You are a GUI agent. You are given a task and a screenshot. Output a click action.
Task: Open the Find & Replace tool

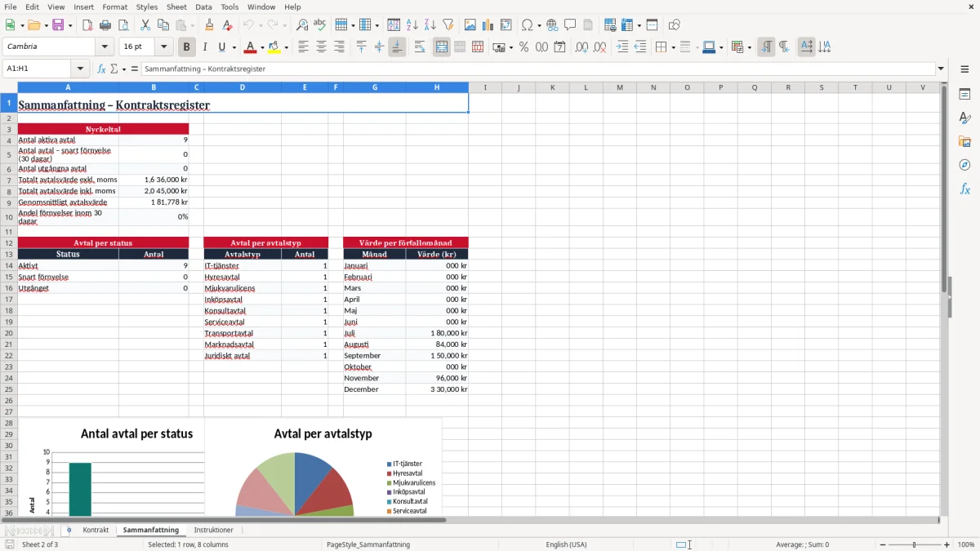(x=302, y=25)
